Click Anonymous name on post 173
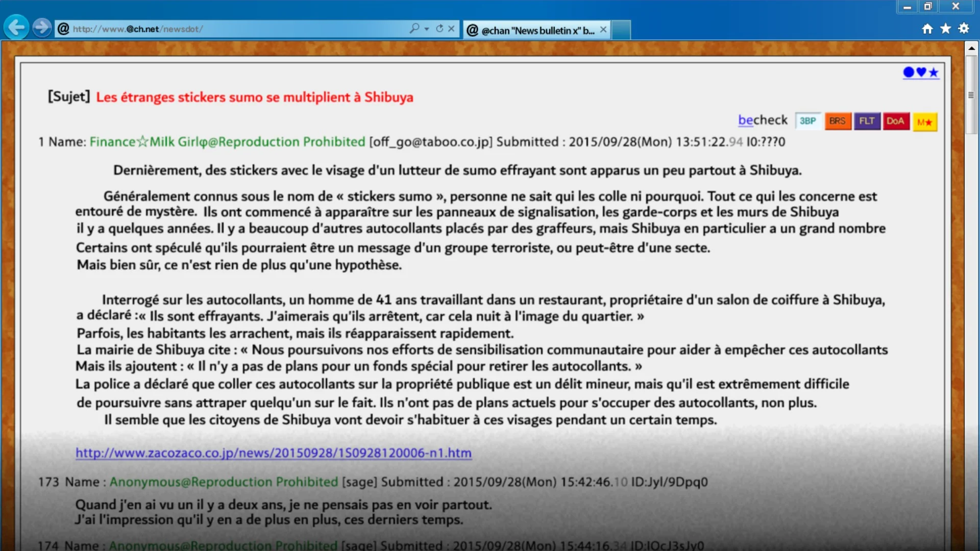Screen dimensions: 980x551 [224, 482]
